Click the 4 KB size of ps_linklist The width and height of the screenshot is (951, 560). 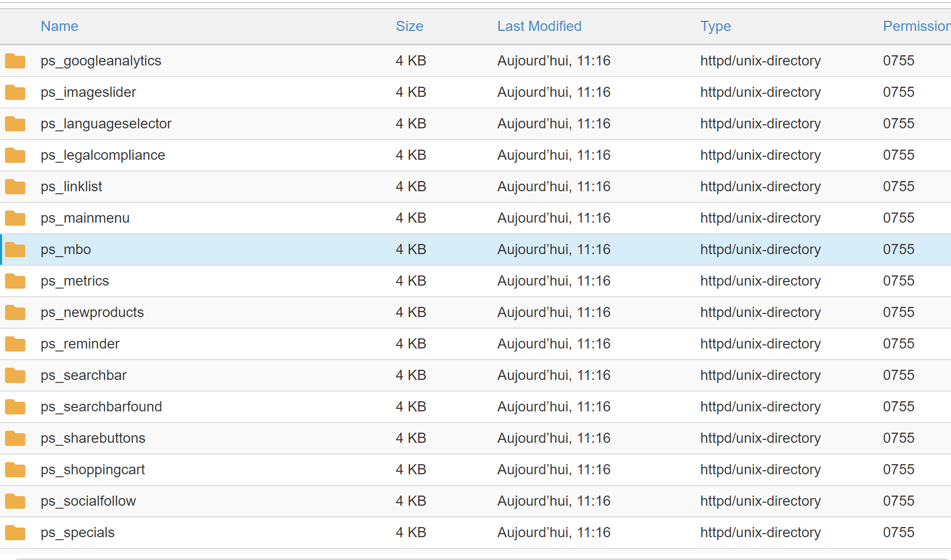point(411,187)
